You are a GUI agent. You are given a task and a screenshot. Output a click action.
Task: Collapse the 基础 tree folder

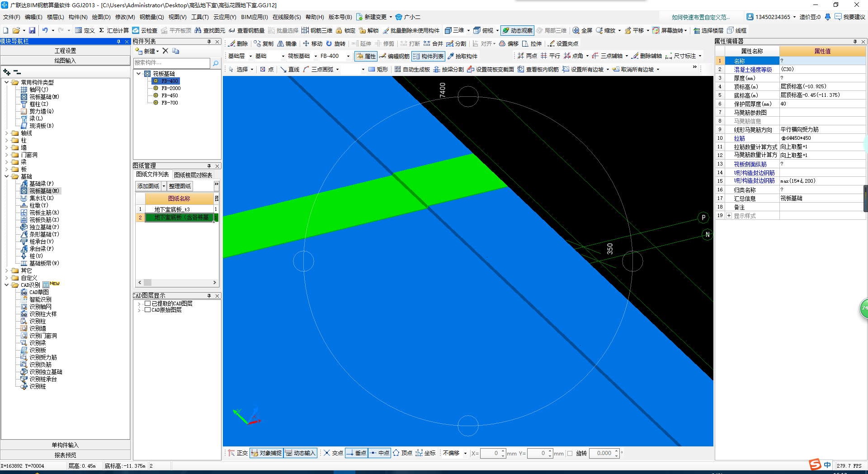[6, 176]
